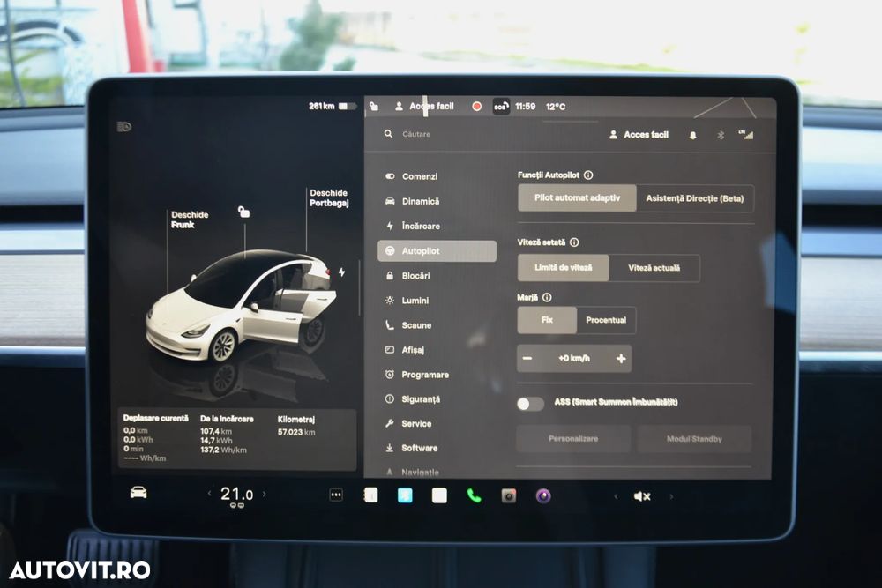This screenshot has height=588, width=882.
Task: Open notifications bell icon
Action: (x=693, y=135)
